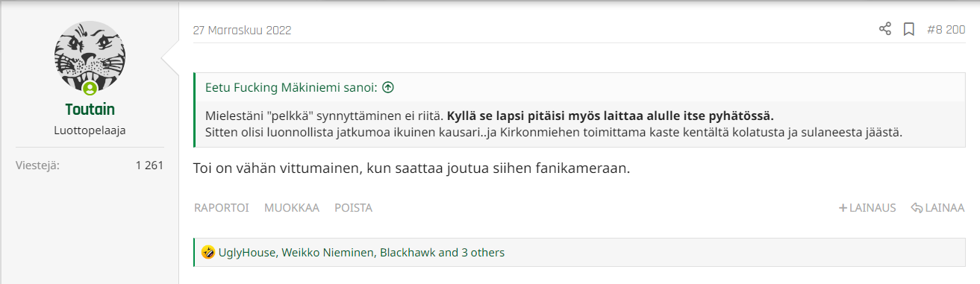Click the laughing emoji reaction icon

click(x=208, y=253)
